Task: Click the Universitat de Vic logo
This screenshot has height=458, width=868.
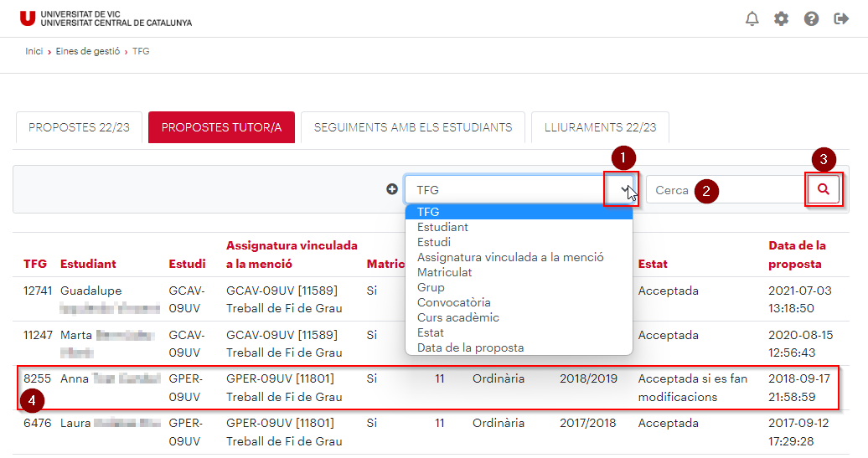Action: point(106,18)
